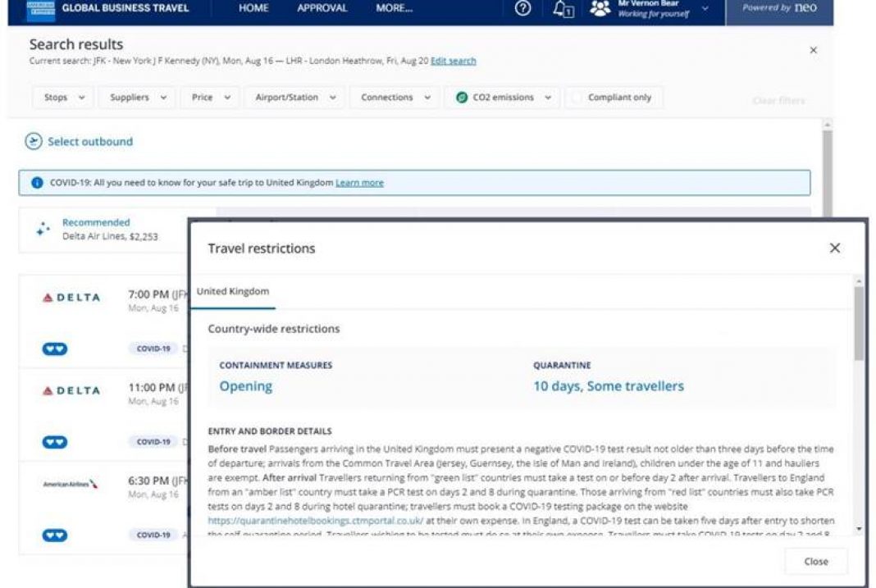This screenshot has width=876, height=588.
Task: Click the green leaf on the CO2 emissions filter
Action: point(460,97)
